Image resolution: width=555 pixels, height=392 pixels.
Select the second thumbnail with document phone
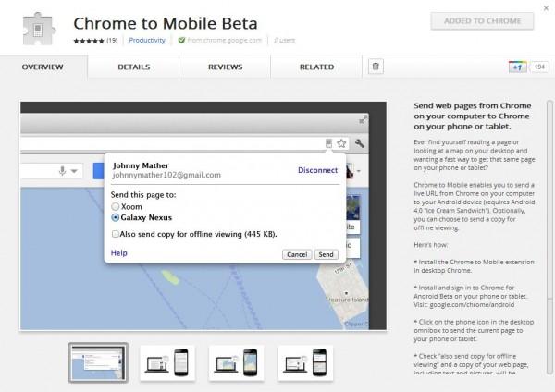(167, 362)
